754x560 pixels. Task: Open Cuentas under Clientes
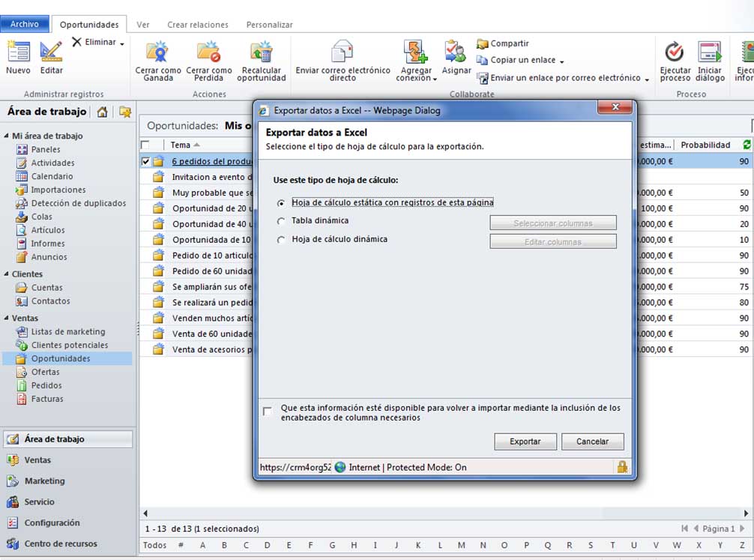46,288
